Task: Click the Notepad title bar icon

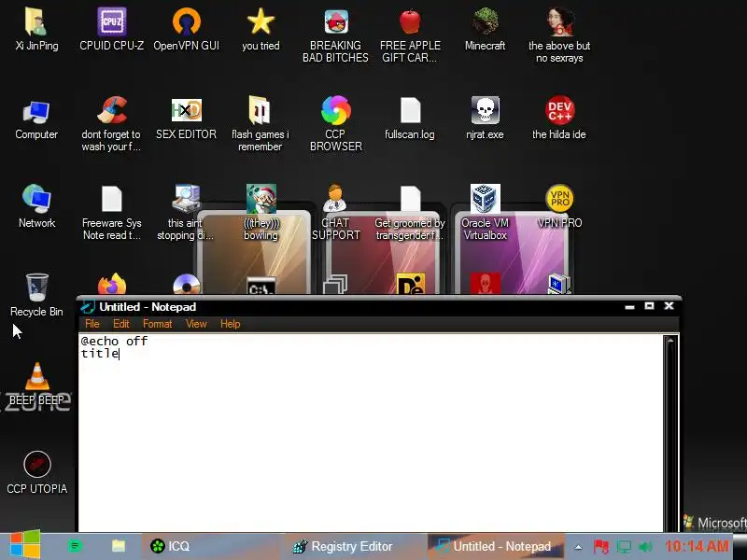Action: (88, 307)
